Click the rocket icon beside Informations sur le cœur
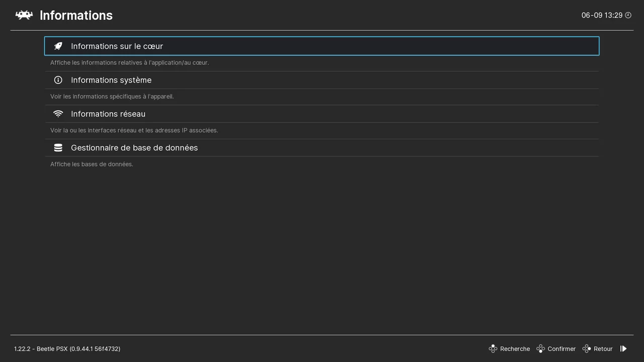This screenshot has height=362, width=644. (58, 46)
